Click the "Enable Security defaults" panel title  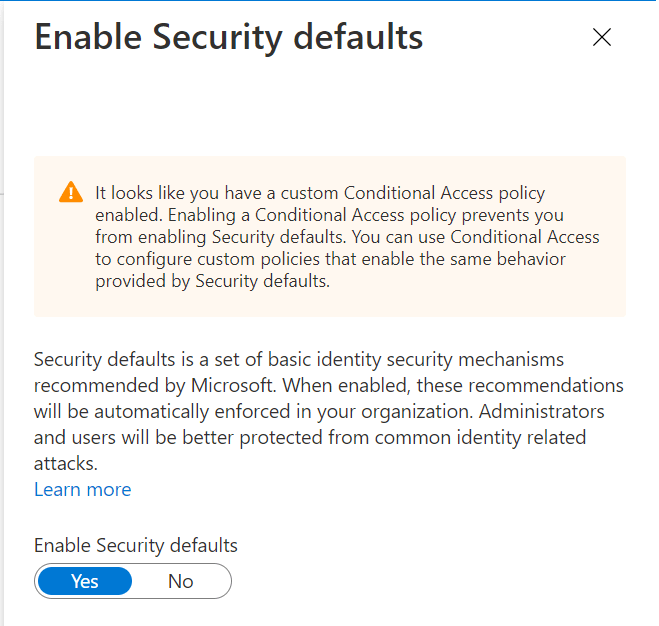[x=228, y=38]
